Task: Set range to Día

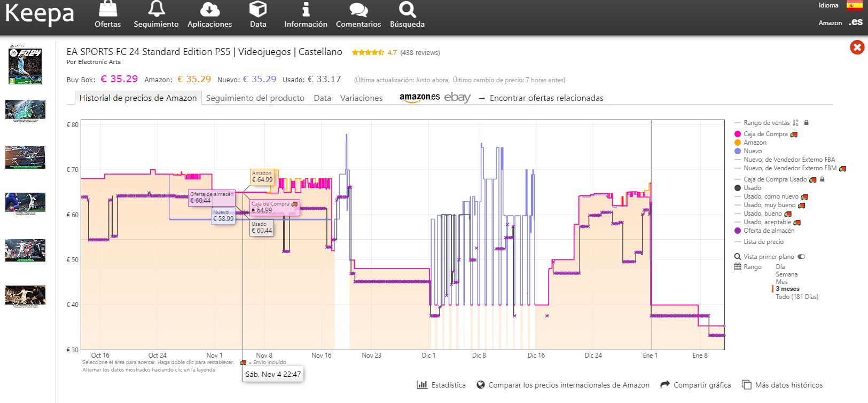Action: click(x=780, y=267)
